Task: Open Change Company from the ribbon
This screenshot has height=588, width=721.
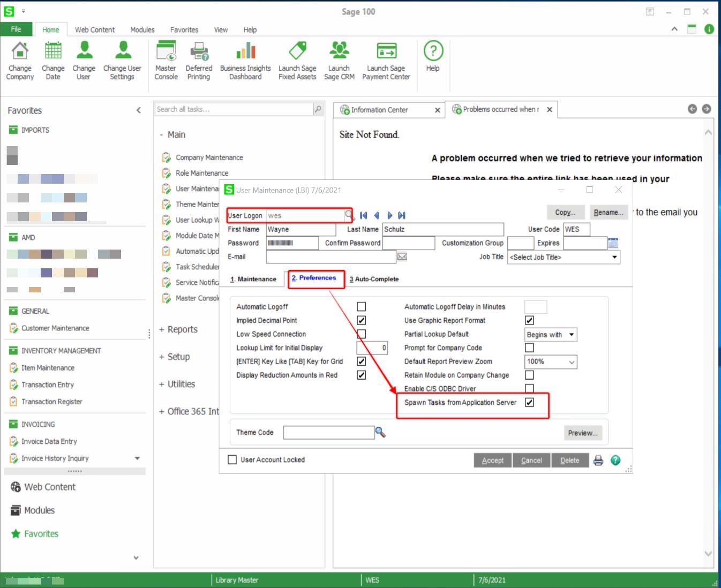Action: (20, 61)
